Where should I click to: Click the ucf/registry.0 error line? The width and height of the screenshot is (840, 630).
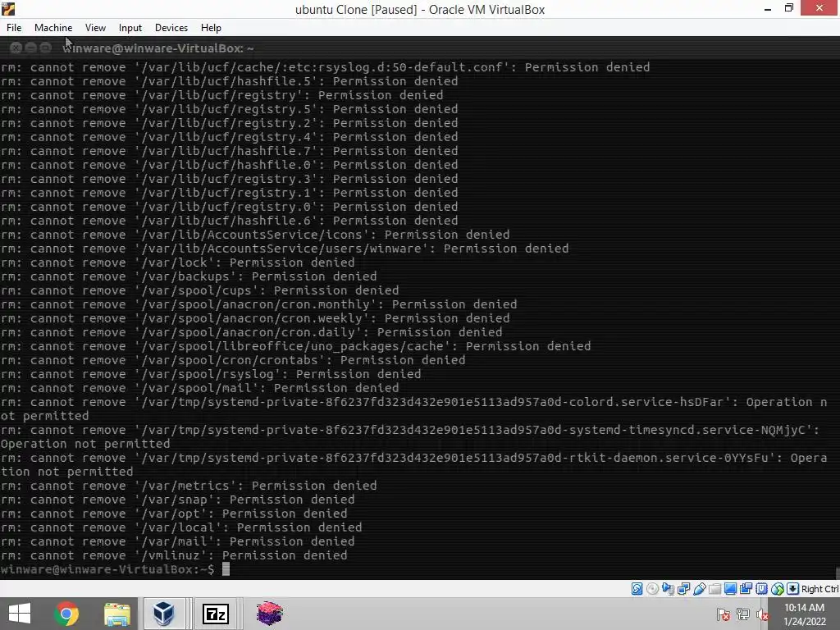click(230, 207)
